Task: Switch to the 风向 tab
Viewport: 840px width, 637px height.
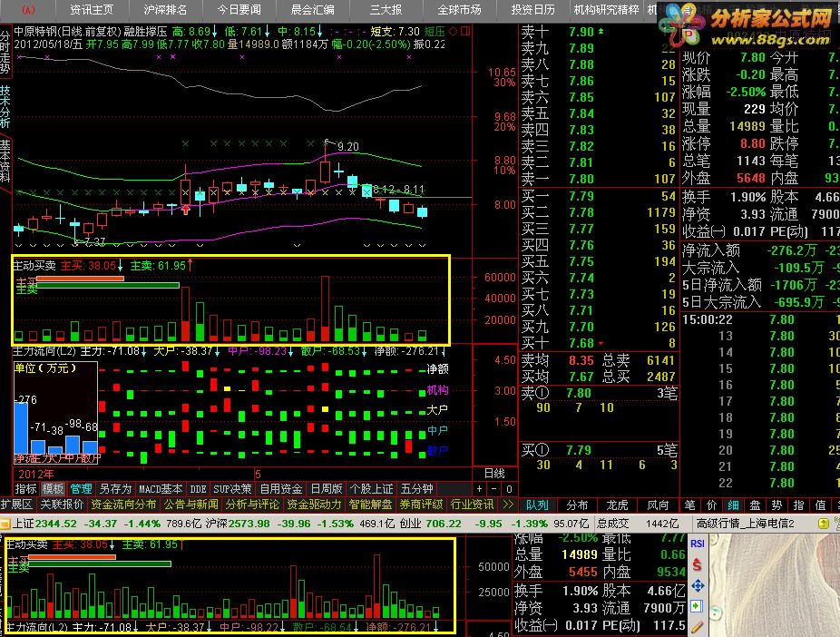Action: click(x=658, y=505)
